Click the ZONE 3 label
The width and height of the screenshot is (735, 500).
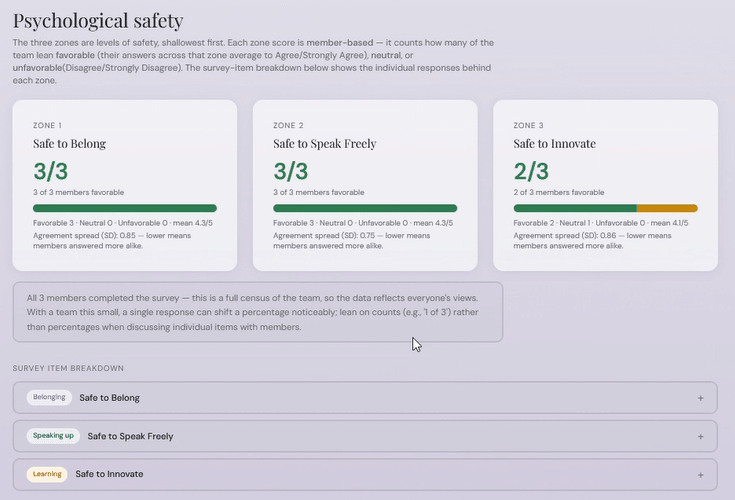pos(529,126)
